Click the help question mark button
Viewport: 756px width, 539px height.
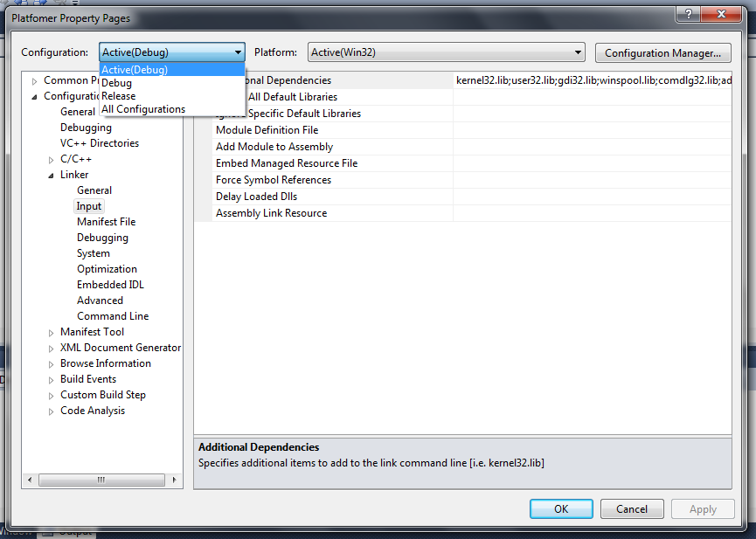[689, 15]
